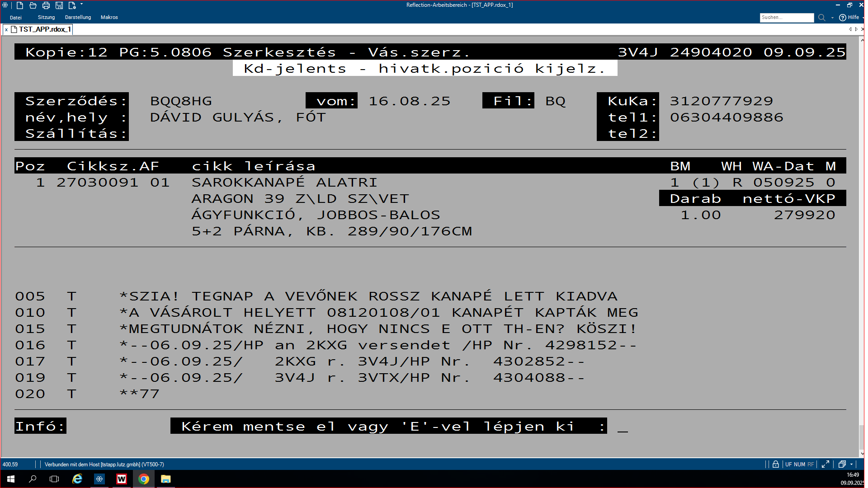Open the Datei menu
868x488 pixels.
(16, 18)
